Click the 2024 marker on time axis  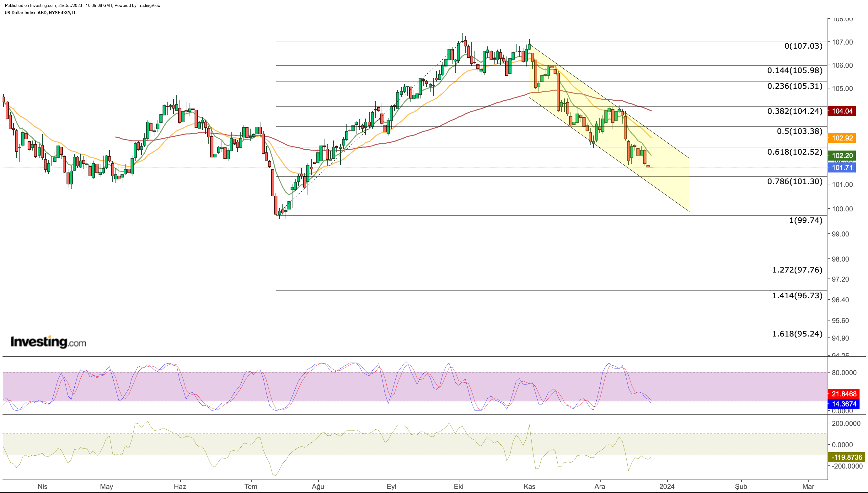click(667, 486)
